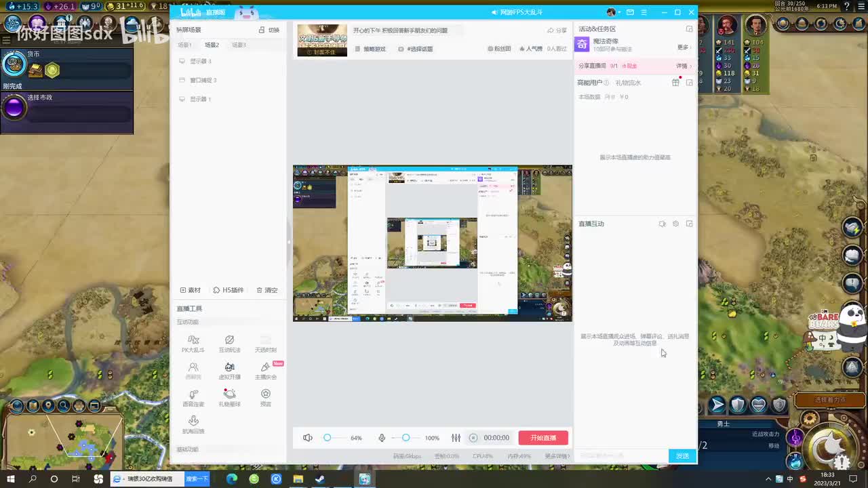
Task: Open Microsoft Edge from the taskbar
Action: [232, 479]
